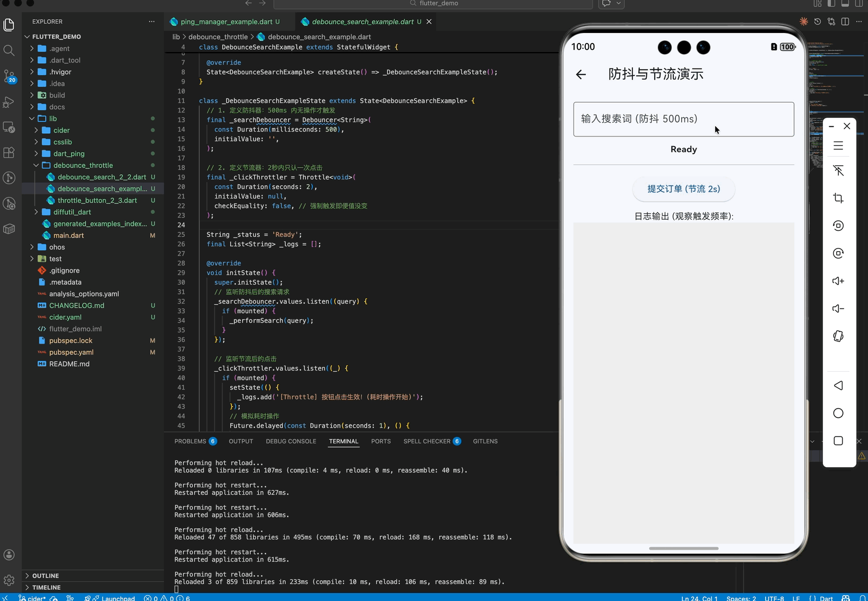Viewport: 868px width, 601px height.
Task: Expand the OUTLINE section
Action: pyautogui.click(x=45, y=576)
